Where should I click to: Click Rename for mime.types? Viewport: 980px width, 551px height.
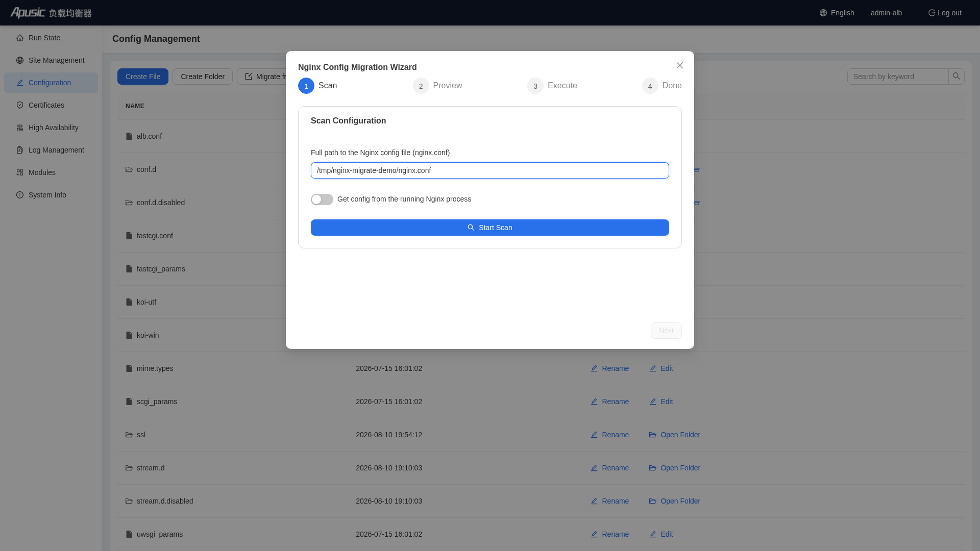point(609,368)
